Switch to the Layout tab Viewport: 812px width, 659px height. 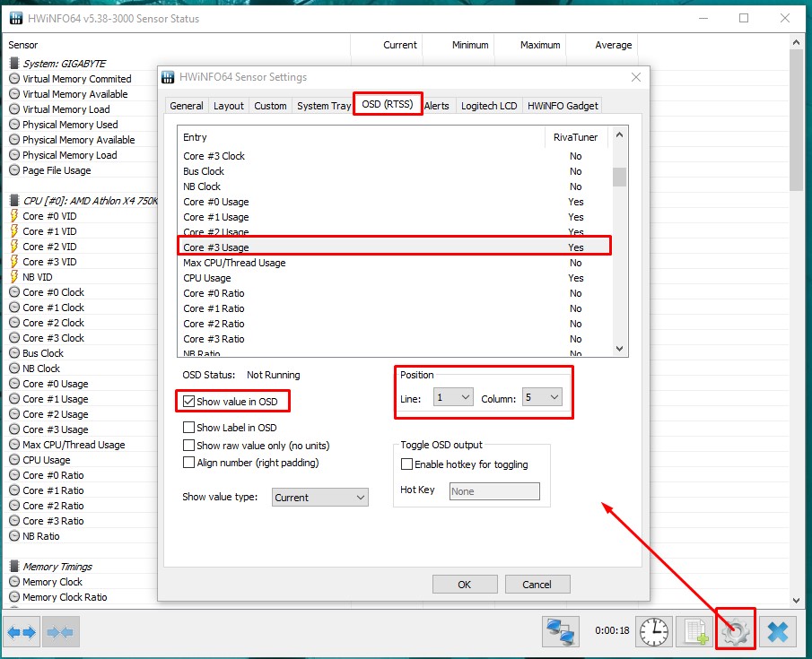pyautogui.click(x=229, y=106)
